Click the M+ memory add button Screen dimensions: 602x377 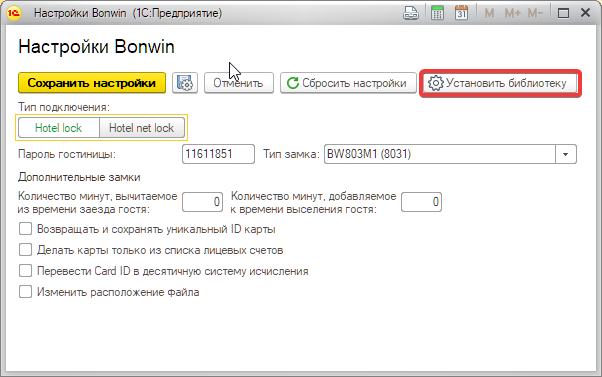pos(513,13)
